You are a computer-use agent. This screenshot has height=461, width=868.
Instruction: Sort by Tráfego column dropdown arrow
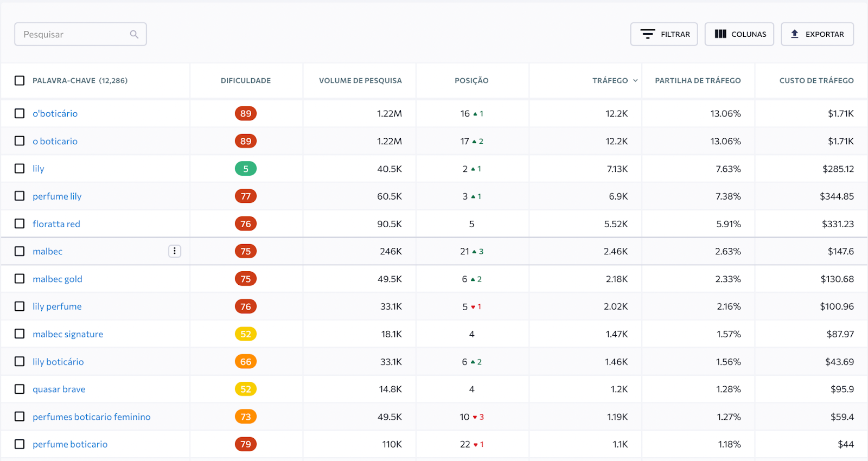[635, 80]
